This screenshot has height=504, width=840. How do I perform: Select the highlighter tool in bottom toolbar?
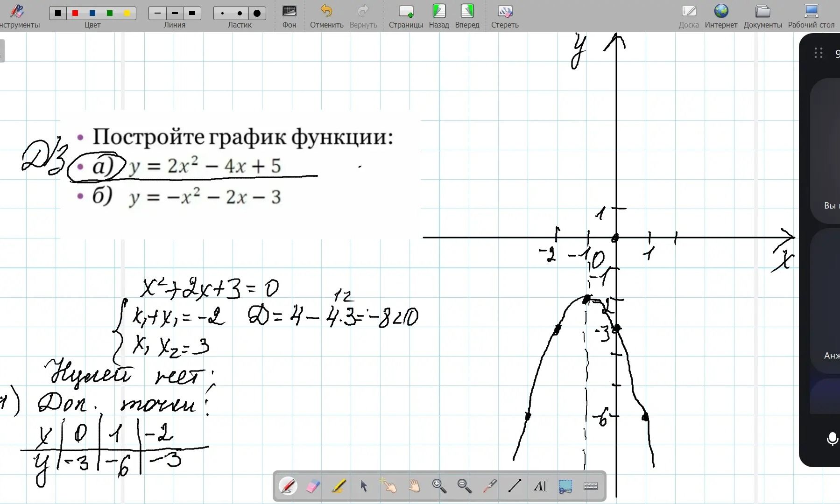[339, 486]
